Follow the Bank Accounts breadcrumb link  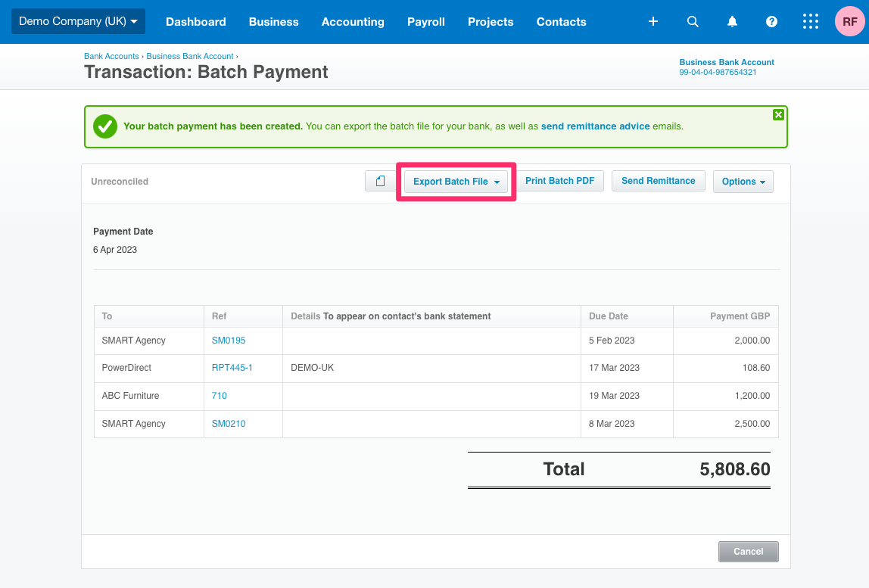111,56
